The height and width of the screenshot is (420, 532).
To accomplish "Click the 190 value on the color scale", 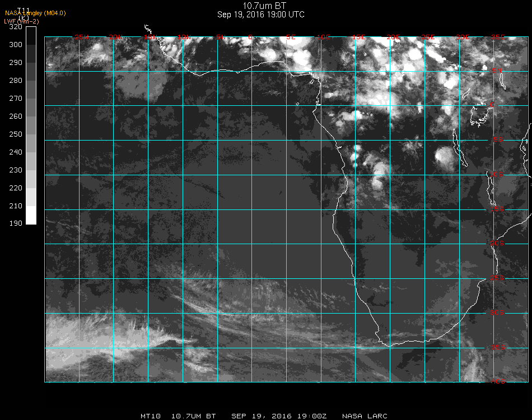I will click(16, 223).
